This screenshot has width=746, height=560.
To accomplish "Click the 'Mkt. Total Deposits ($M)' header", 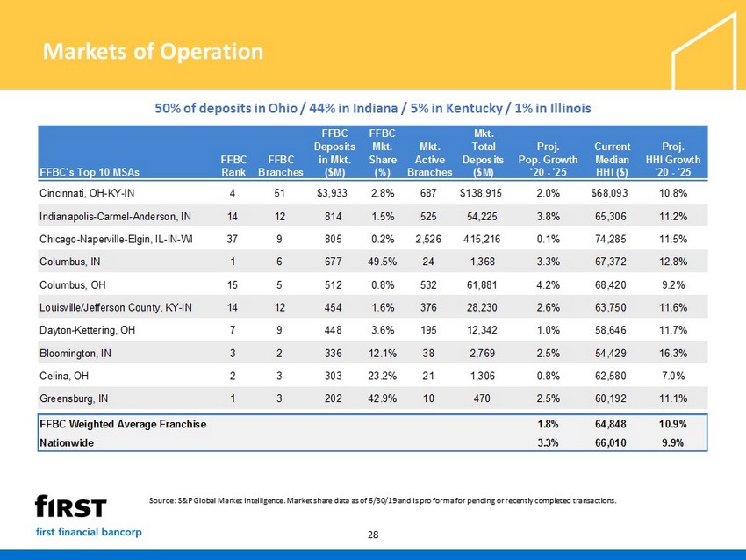I will (x=483, y=153).
